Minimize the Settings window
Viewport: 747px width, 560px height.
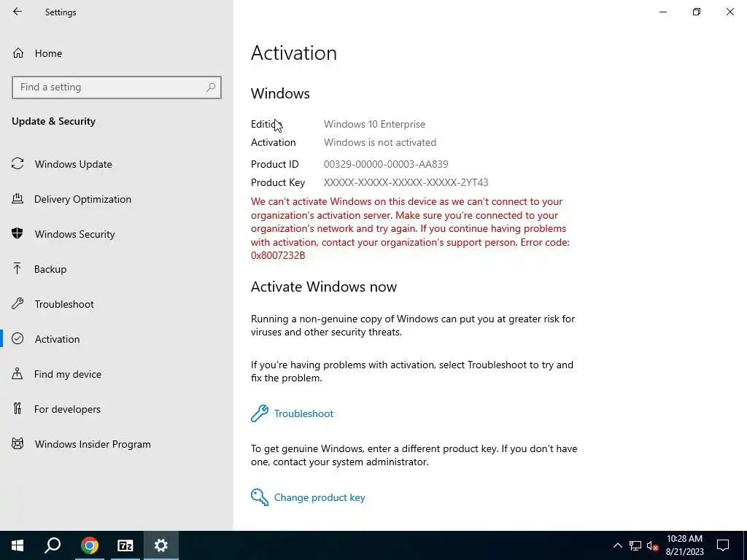(x=663, y=12)
